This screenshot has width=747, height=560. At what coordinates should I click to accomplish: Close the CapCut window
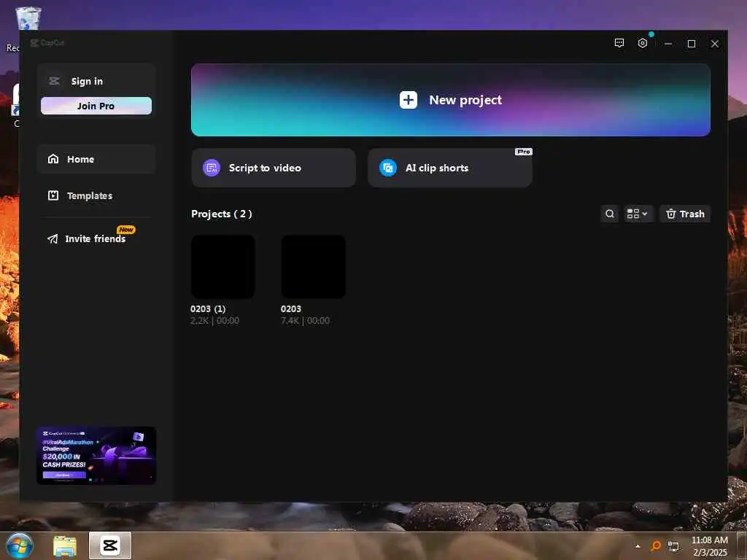click(715, 43)
